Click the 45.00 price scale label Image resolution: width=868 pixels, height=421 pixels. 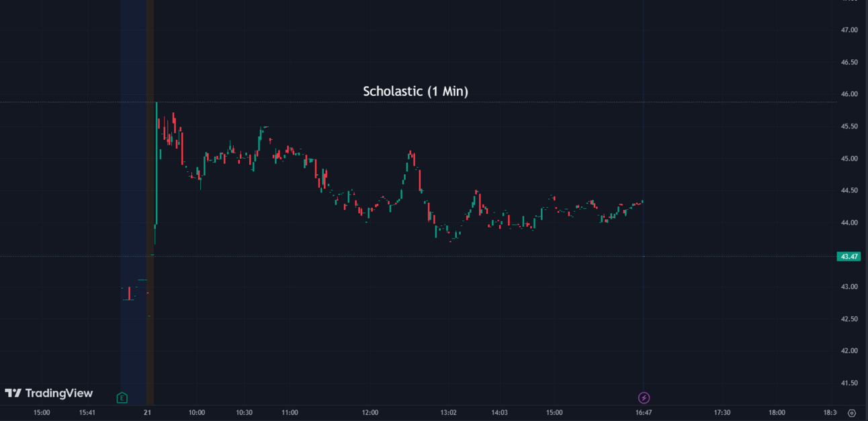[849, 159]
